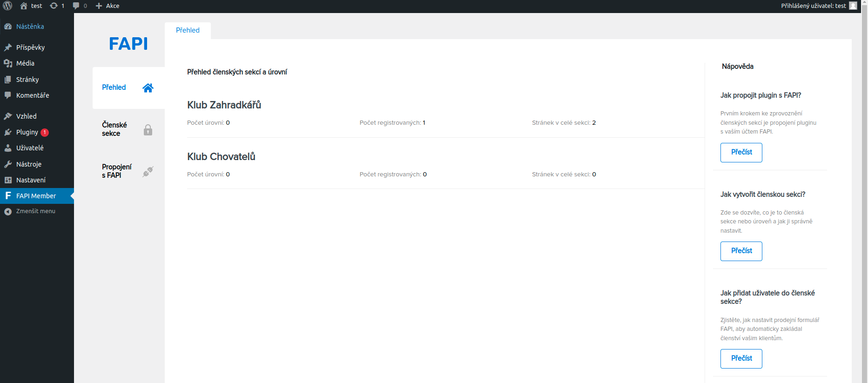868x383 pixels.
Task: Switch to the Přehled tab at top
Action: tap(188, 30)
